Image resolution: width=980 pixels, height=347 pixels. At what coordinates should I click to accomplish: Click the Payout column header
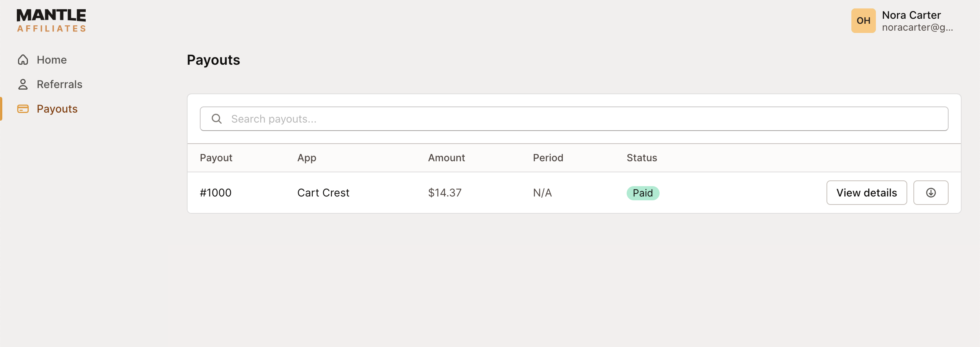pyautogui.click(x=216, y=157)
